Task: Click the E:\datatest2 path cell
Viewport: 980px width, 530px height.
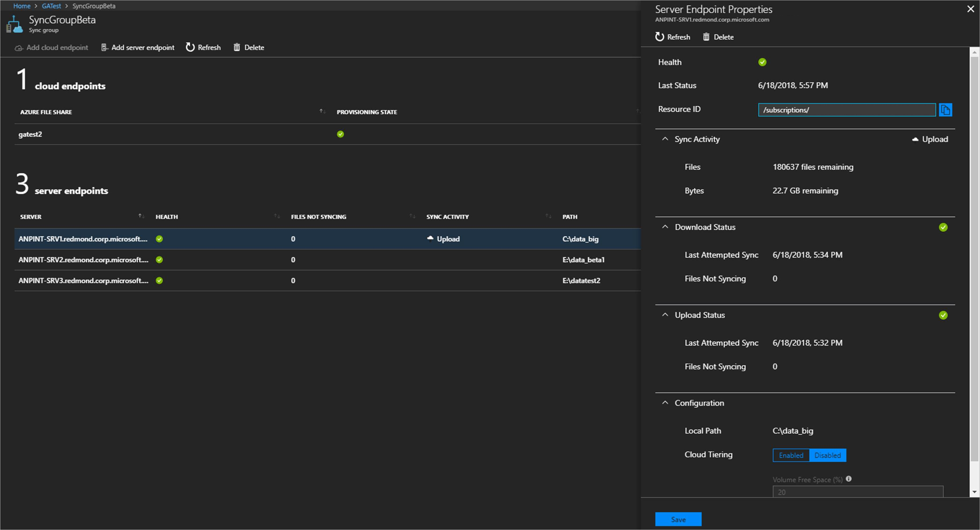Action: tap(581, 281)
